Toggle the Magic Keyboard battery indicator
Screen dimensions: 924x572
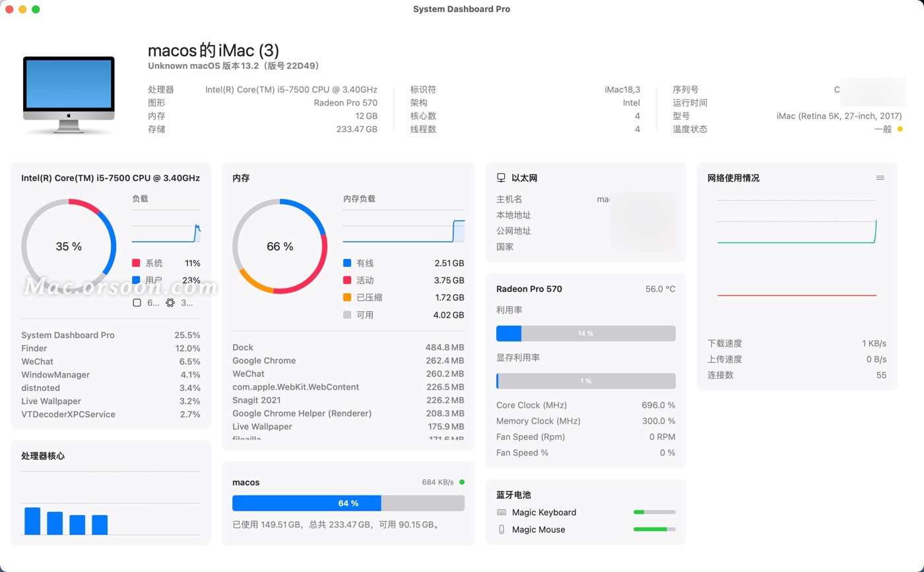pyautogui.click(x=654, y=512)
